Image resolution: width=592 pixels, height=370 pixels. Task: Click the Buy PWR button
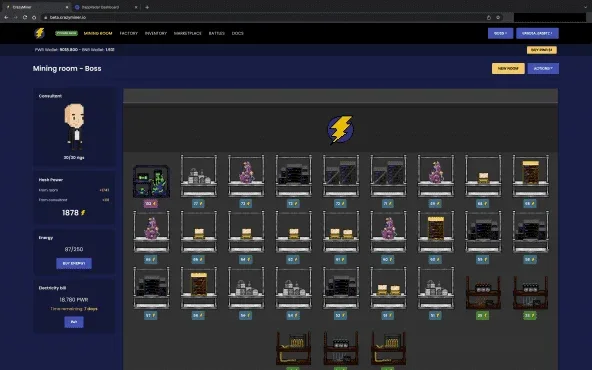[542, 50]
